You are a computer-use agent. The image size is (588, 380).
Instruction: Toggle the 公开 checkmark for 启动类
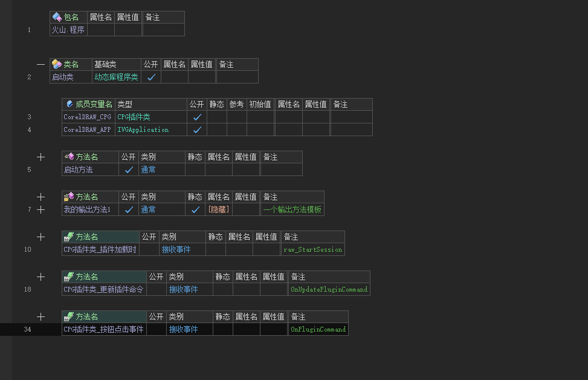151,77
